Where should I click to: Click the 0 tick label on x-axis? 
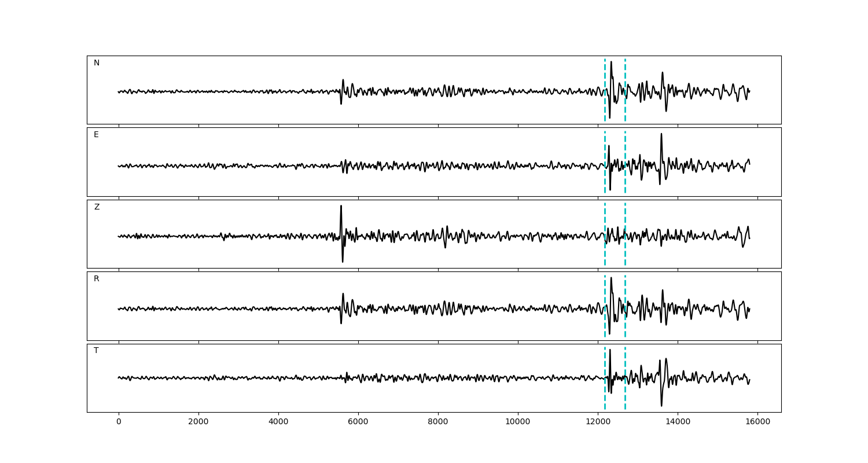119,422
